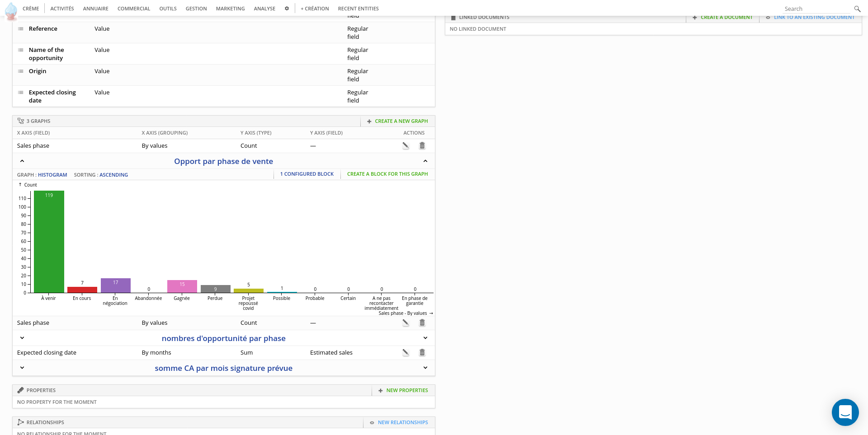The width and height of the screenshot is (868, 435).
Task: Delete the Sales phase graph using the trash icon
Action: 422,145
